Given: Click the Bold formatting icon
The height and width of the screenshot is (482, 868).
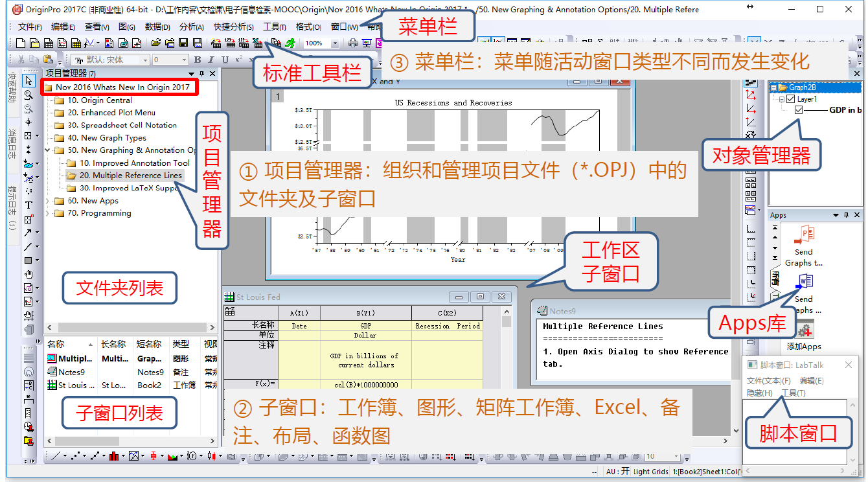Looking at the screenshot, I should [198, 60].
